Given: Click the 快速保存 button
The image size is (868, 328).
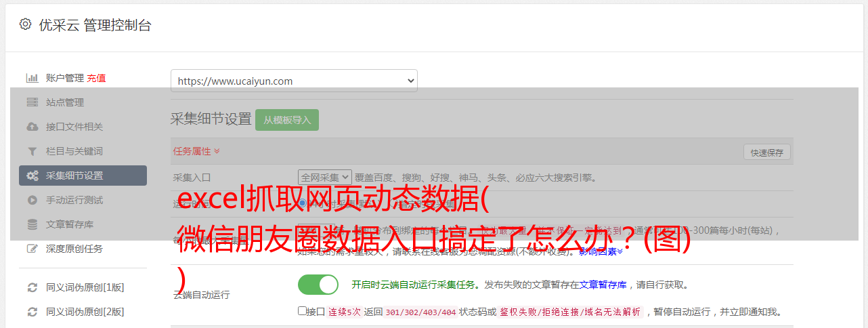Looking at the screenshot, I should coord(766,152).
